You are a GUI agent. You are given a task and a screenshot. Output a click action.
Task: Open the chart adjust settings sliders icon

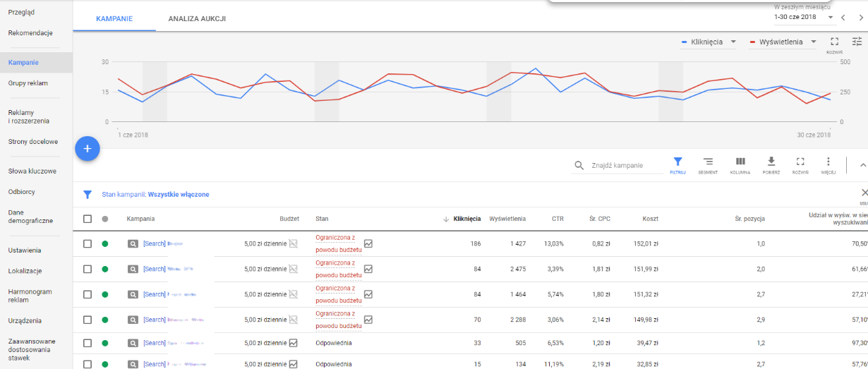click(857, 42)
